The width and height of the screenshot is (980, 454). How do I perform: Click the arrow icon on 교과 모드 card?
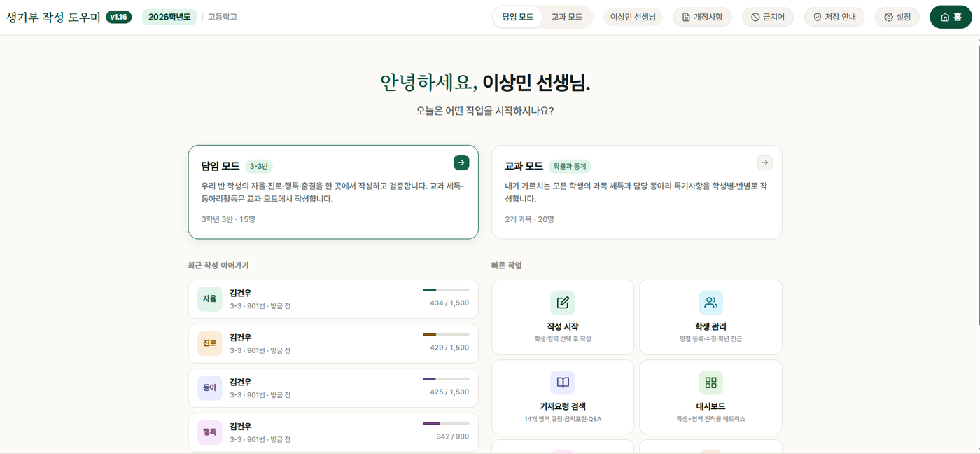click(x=765, y=163)
